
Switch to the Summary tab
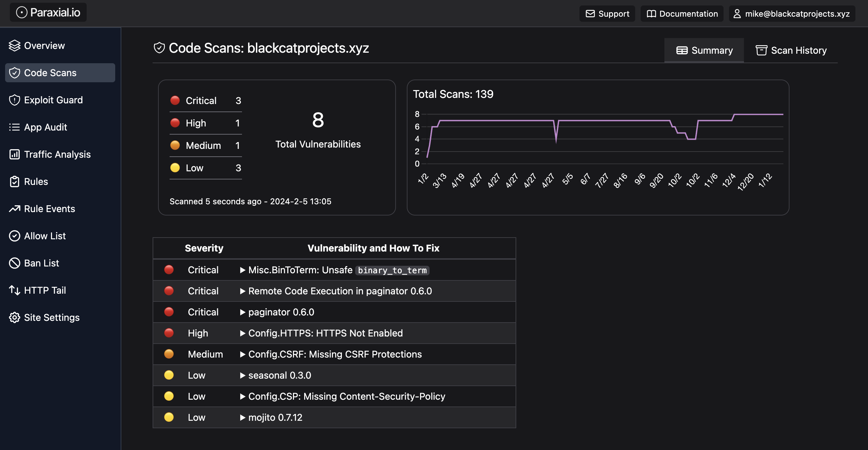(x=704, y=50)
